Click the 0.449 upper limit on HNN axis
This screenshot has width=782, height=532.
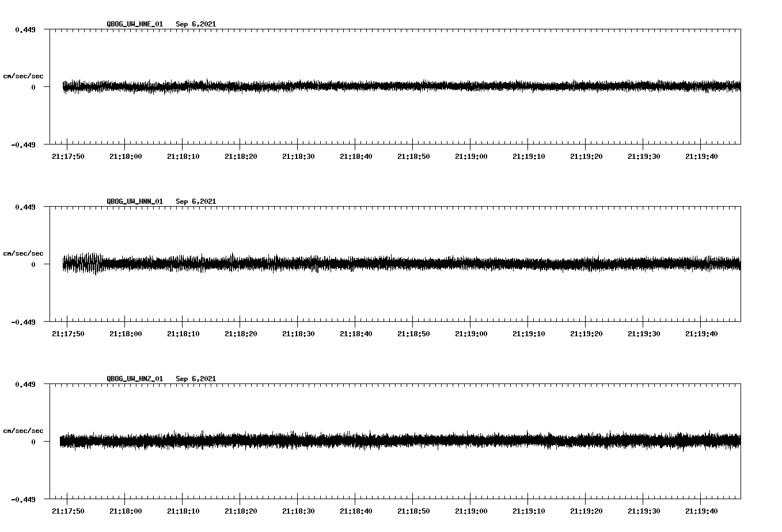(x=25, y=207)
